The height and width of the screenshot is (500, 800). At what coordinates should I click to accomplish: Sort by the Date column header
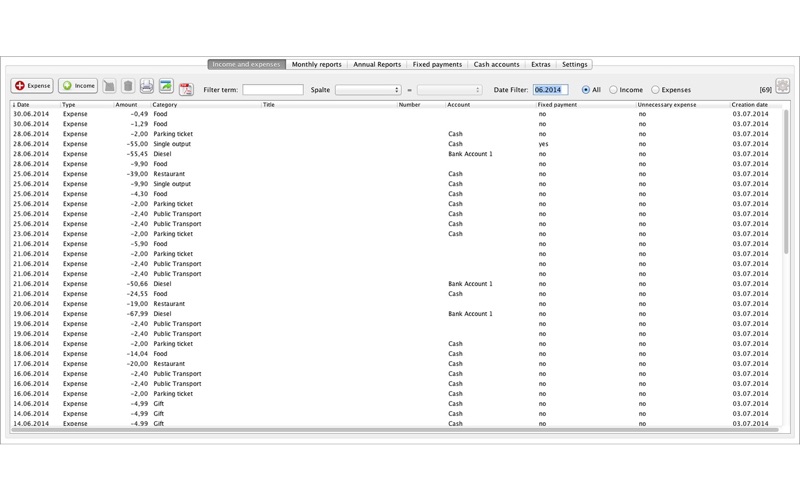tap(35, 105)
